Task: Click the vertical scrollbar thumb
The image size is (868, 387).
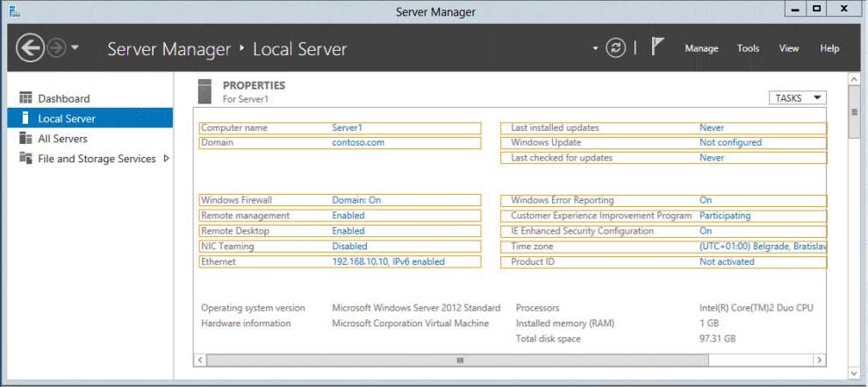Action: pyautogui.click(x=854, y=112)
